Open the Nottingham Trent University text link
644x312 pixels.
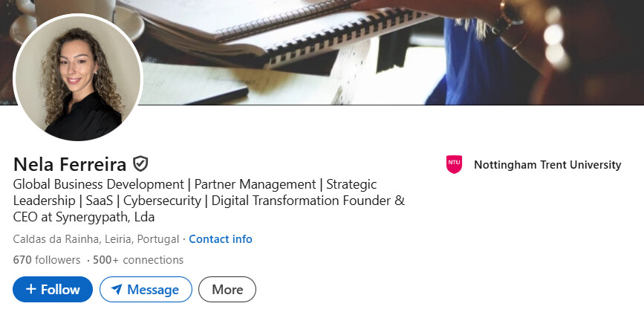pos(547,165)
